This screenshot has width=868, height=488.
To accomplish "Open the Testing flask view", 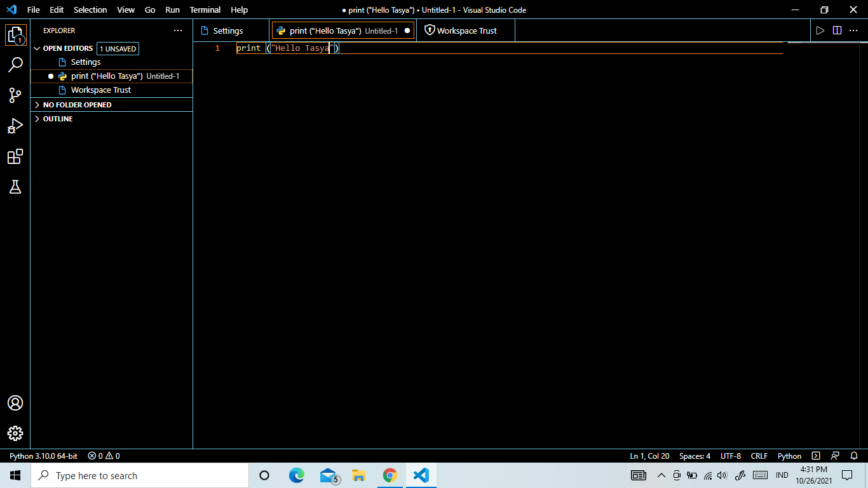I will click(x=15, y=187).
